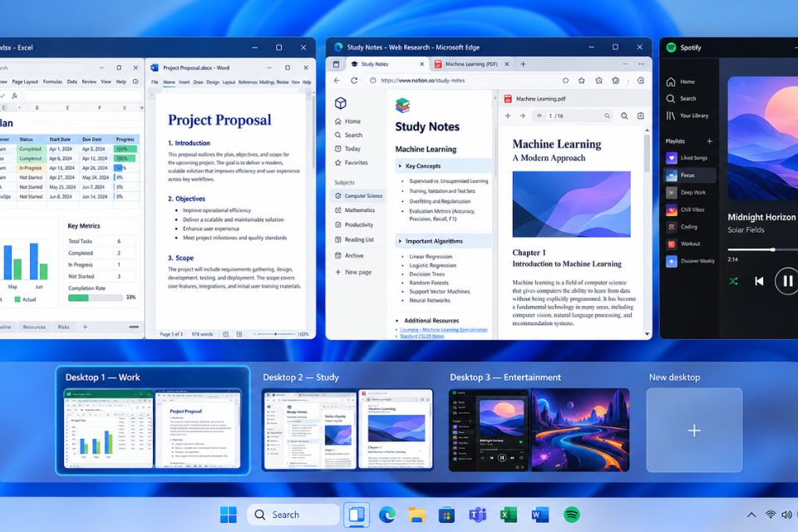The image size is (798, 532).
Task: Open the Stanford CS229 Notes link
Action: tap(422, 336)
